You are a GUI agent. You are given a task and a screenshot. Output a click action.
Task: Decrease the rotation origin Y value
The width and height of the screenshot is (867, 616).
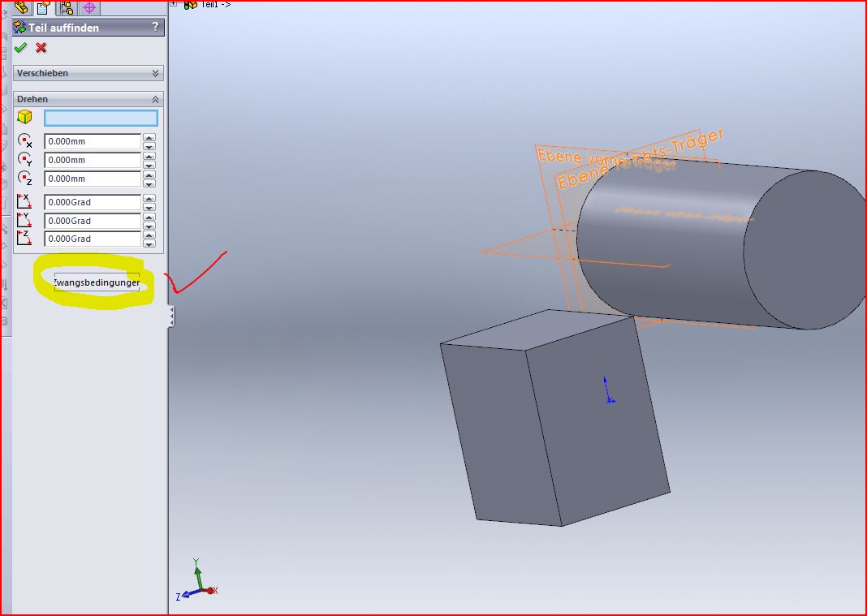click(x=149, y=166)
